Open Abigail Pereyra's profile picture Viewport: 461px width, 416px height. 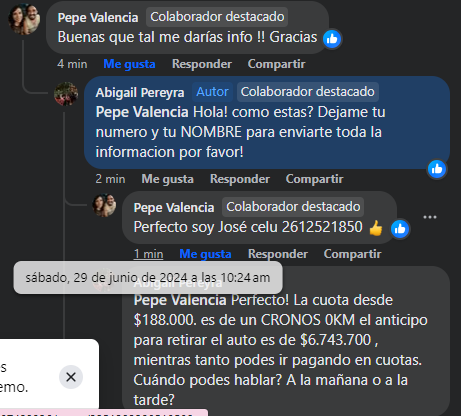(66, 94)
